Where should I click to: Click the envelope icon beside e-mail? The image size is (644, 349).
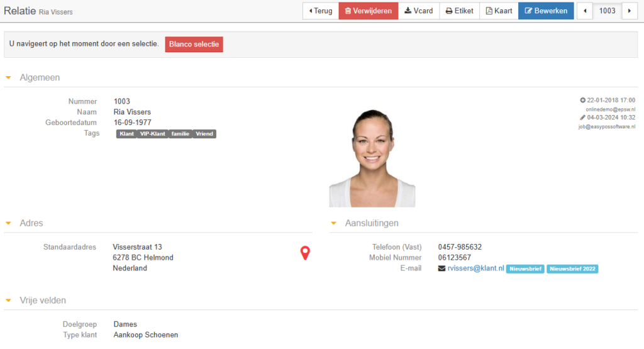(441, 269)
